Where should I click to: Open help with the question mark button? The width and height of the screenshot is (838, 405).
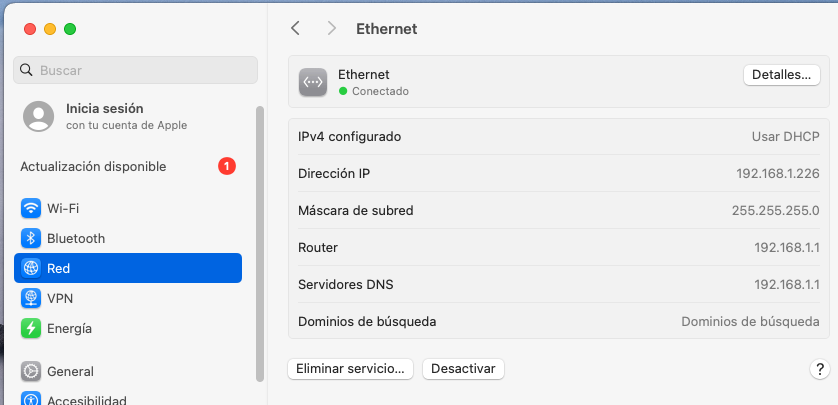pos(819,369)
